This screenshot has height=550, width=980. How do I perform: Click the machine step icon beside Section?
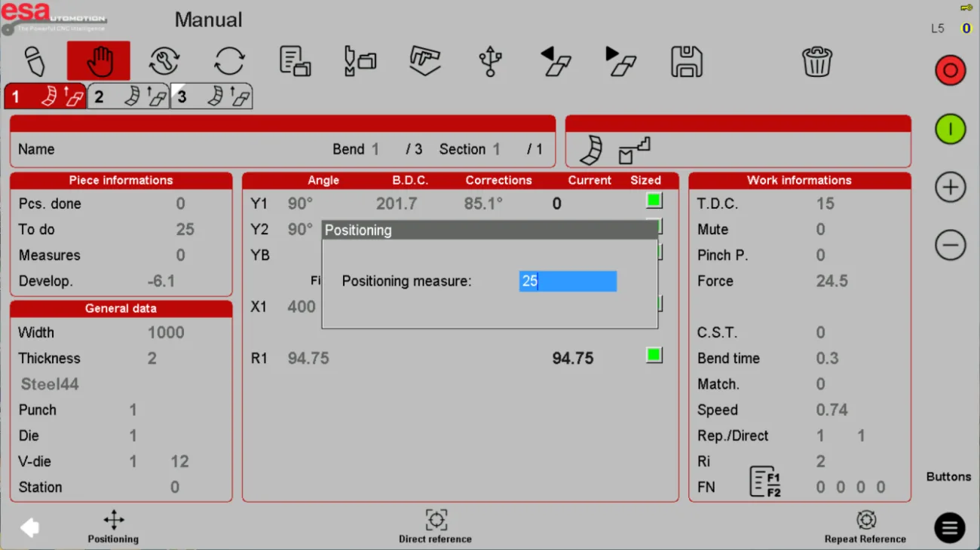pyautogui.click(x=634, y=151)
